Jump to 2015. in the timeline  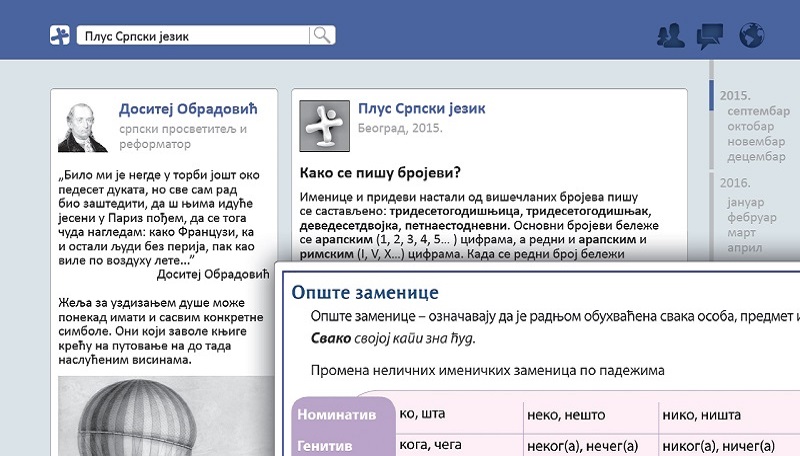735,95
